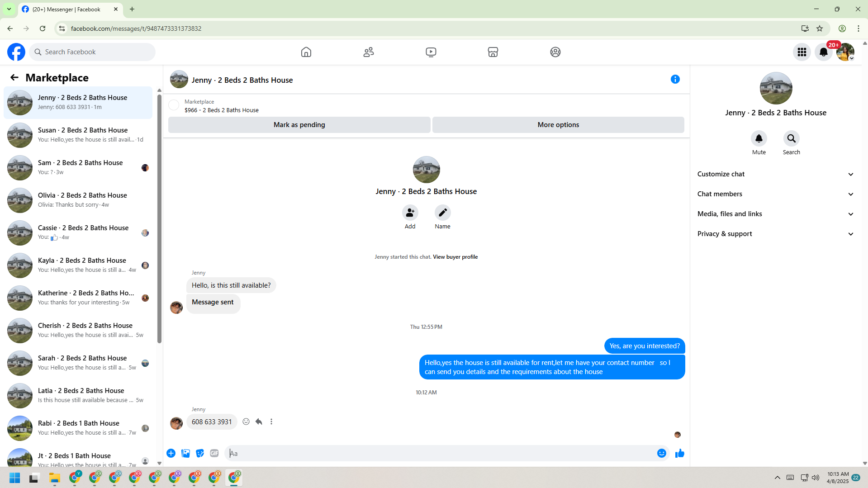Viewport: 868px width, 488px height.
Task: Mute the conversation with bell icon
Action: pos(759,138)
